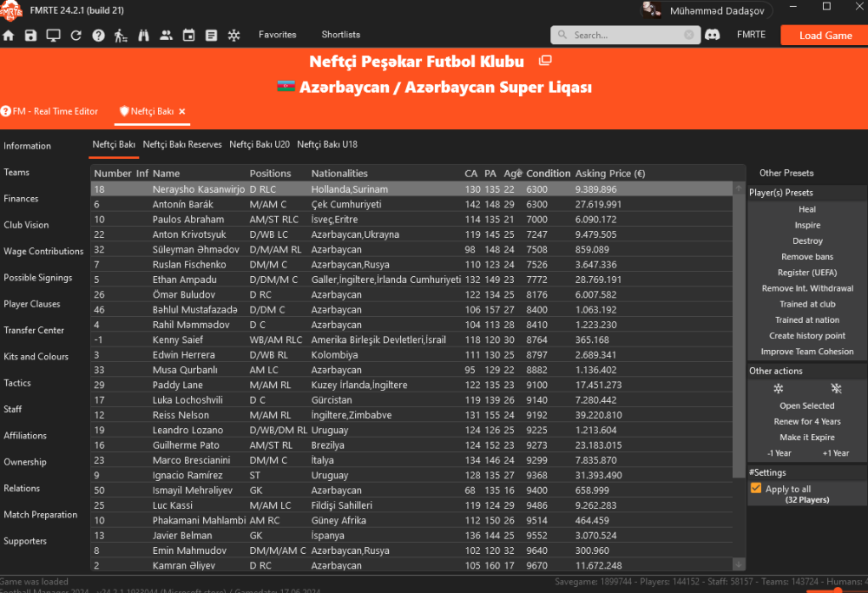This screenshot has height=593, width=868.
Task: Open Finances in the sidebar
Action: pos(21,199)
